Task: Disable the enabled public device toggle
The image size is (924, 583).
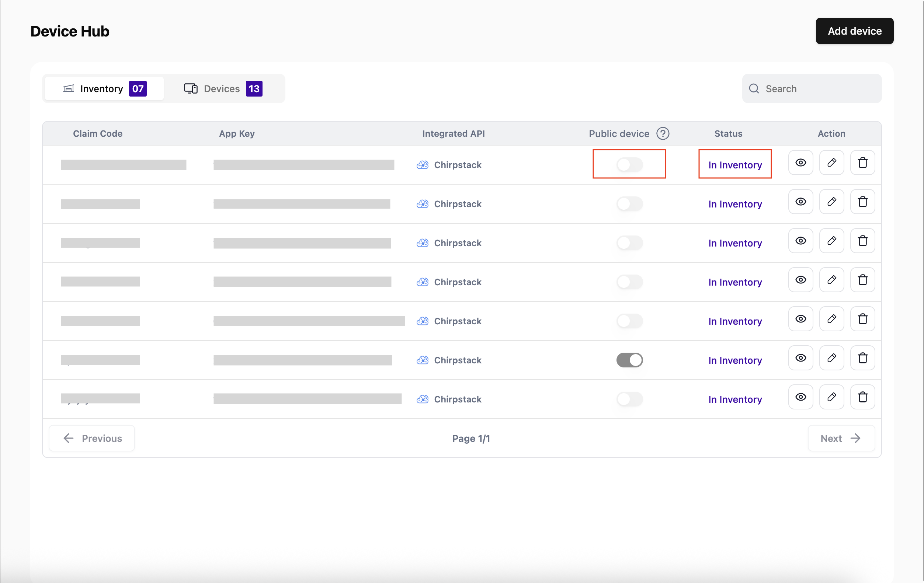Action: pos(629,360)
